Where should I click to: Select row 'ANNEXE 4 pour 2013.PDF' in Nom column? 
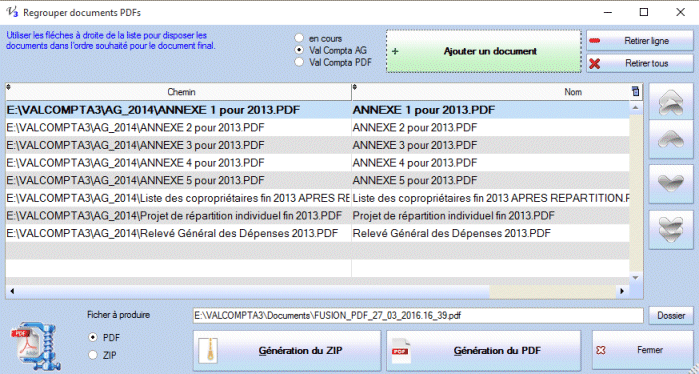point(490,163)
